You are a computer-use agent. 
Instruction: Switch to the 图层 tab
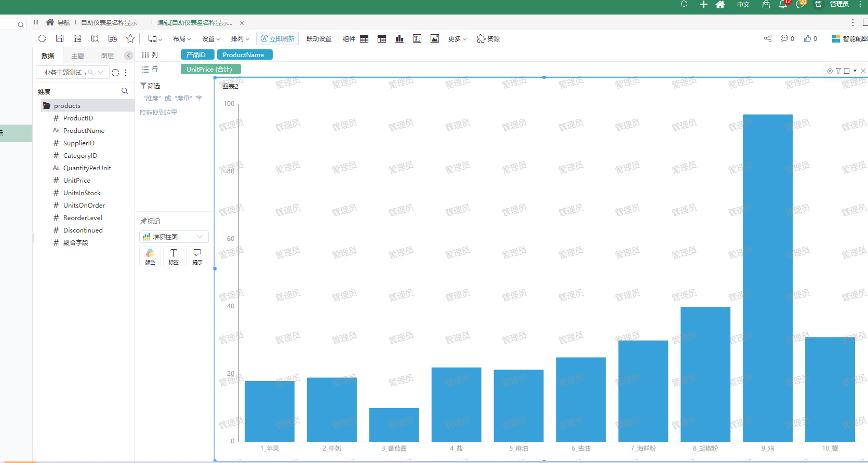point(108,56)
